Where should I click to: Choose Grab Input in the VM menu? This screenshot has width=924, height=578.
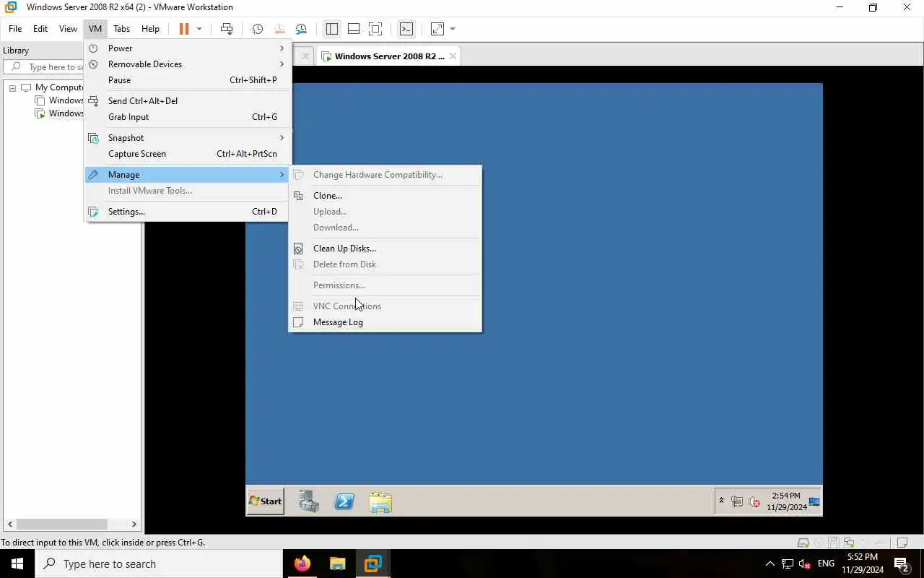click(187, 117)
